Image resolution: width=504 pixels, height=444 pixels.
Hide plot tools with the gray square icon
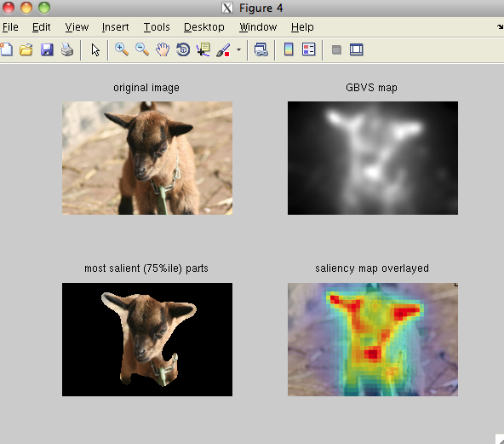[x=336, y=50]
